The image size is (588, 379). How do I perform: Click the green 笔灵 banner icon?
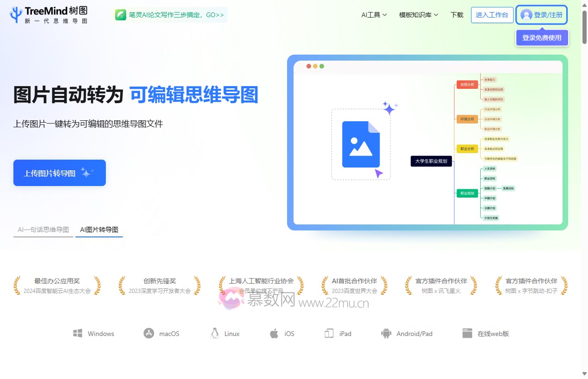[121, 14]
